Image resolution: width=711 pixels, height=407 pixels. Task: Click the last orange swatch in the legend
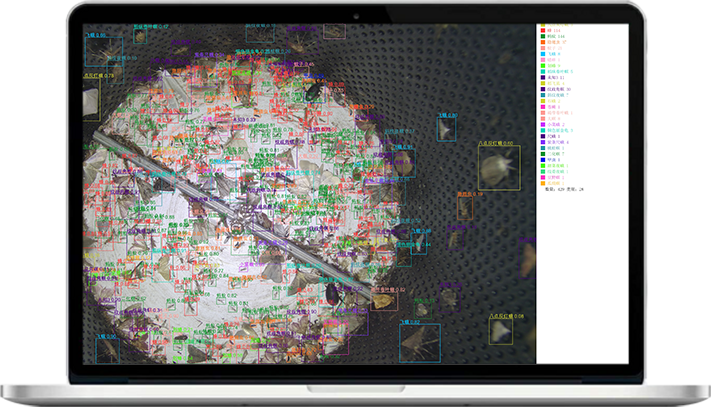[x=541, y=183]
